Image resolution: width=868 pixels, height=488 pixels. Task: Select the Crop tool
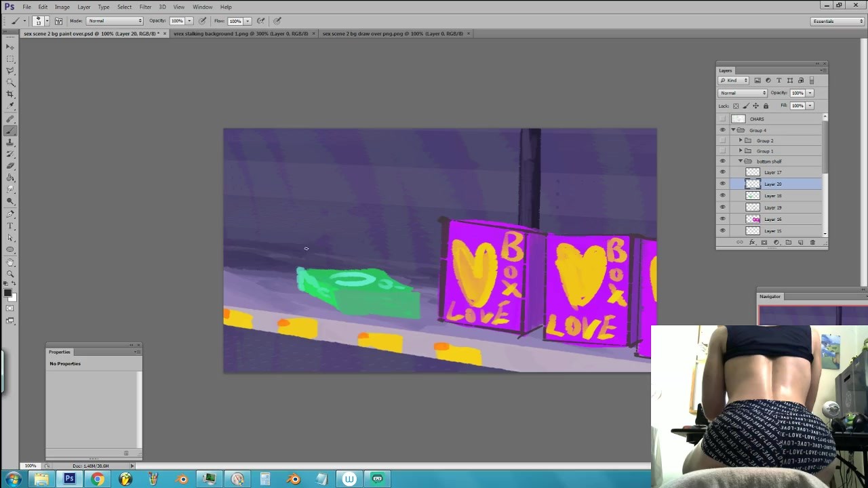[x=10, y=94]
